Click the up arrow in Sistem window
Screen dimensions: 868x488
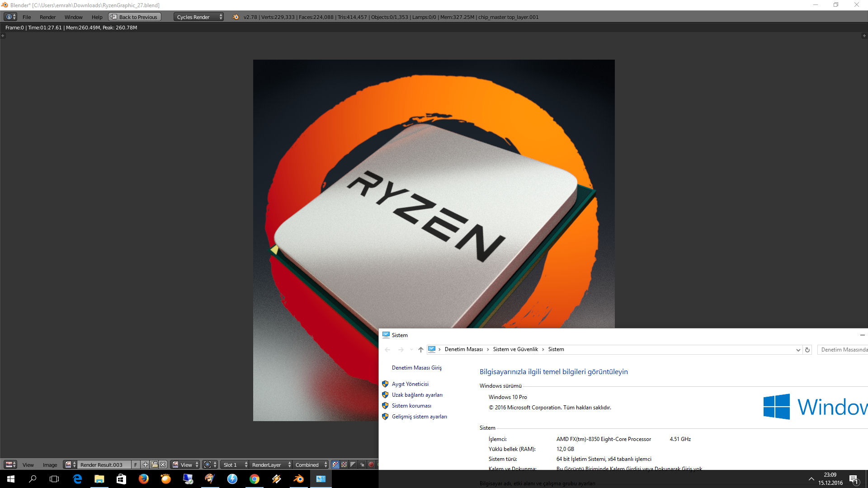click(x=421, y=349)
